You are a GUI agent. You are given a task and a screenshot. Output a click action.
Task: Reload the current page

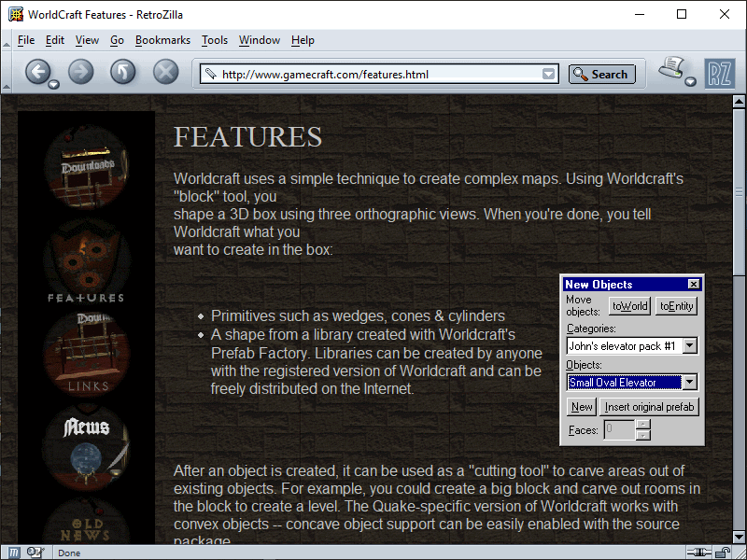(123, 72)
